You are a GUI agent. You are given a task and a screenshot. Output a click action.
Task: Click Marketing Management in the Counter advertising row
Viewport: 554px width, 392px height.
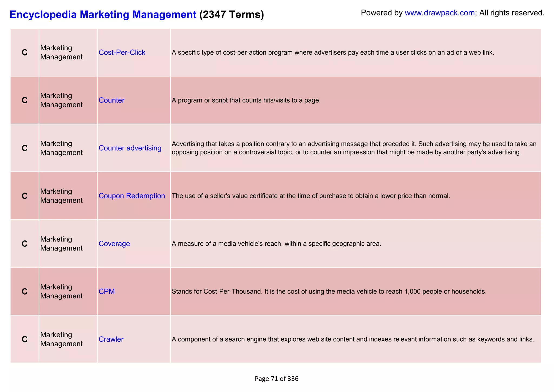(61, 148)
